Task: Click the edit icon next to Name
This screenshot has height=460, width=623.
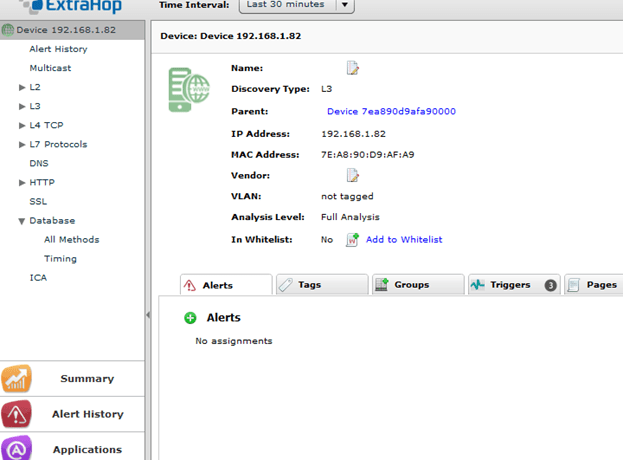Action: click(x=352, y=68)
